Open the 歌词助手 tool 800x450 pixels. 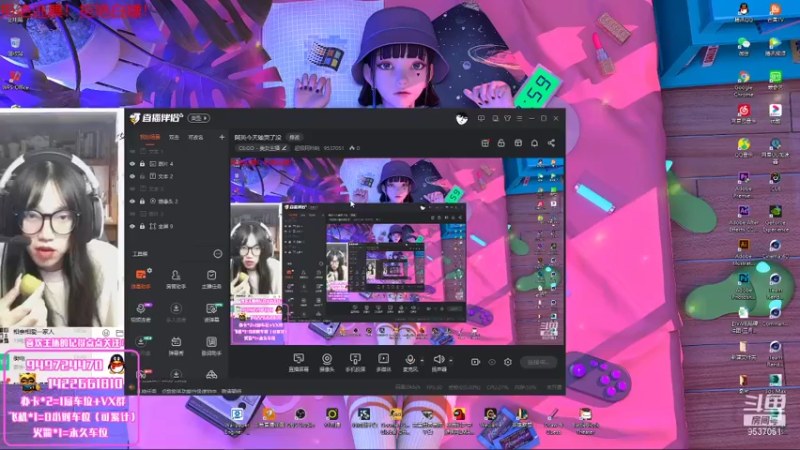pos(211,346)
